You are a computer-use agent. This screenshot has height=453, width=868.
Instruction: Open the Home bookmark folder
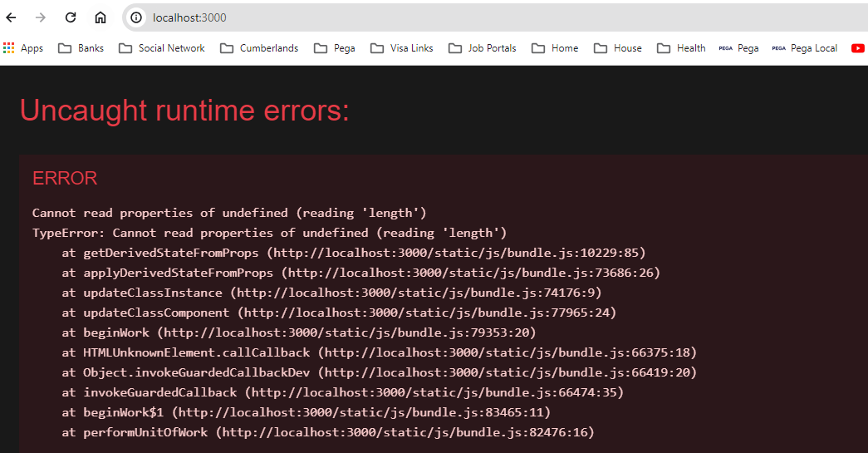pos(556,48)
